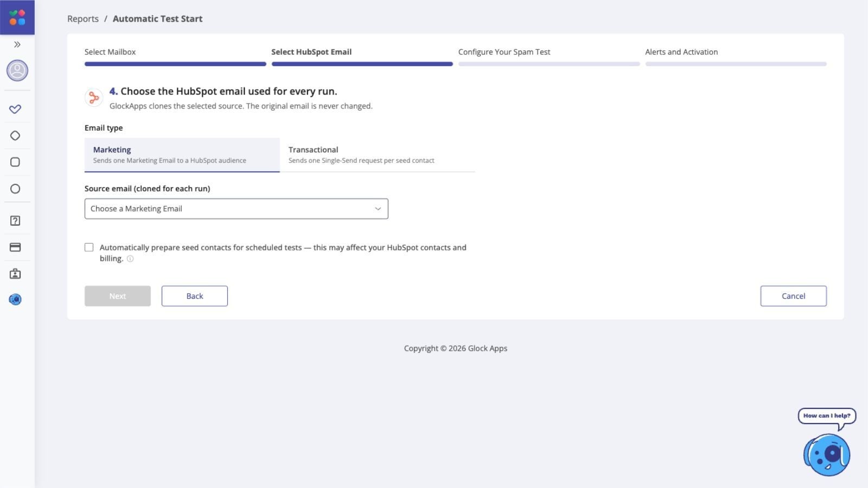Click the Copyright 2026 Glock Apps text
The width and height of the screenshot is (868, 488).
click(456, 349)
